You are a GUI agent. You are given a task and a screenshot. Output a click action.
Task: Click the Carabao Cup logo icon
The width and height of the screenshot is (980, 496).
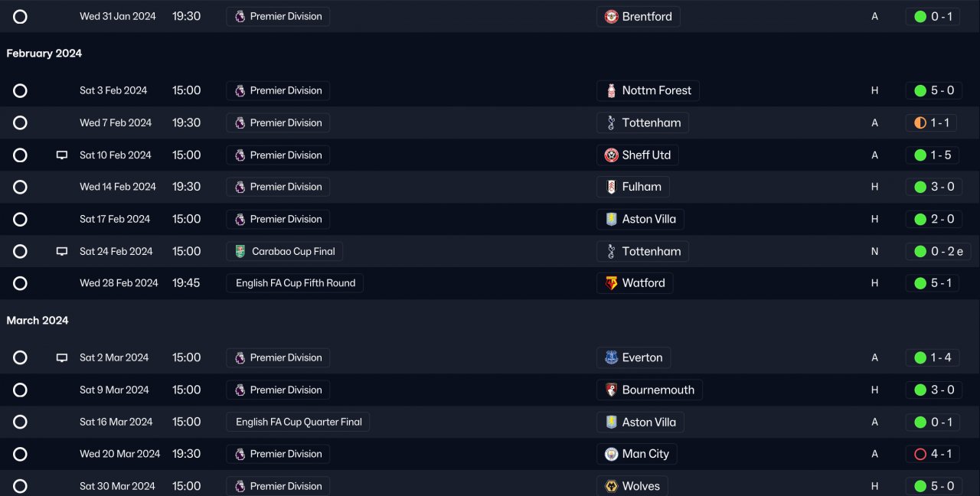[x=240, y=251]
